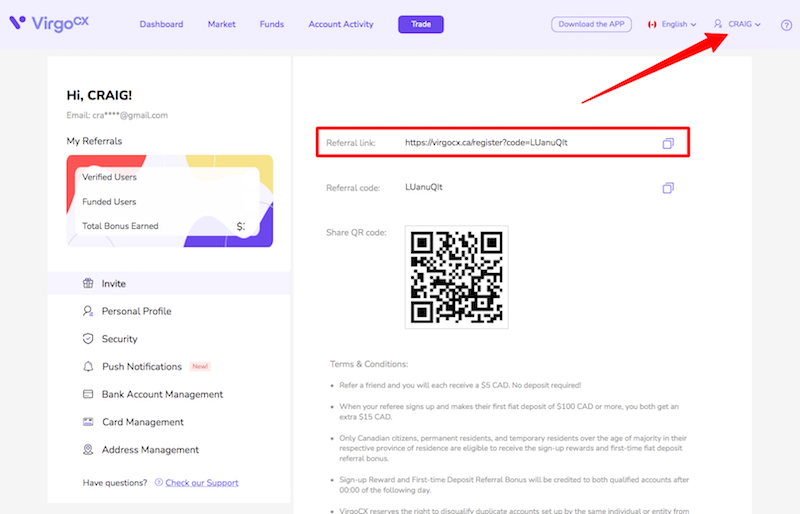Click the user profile icon beside CRAIG
This screenshot has height=514, width=800.
718,24
